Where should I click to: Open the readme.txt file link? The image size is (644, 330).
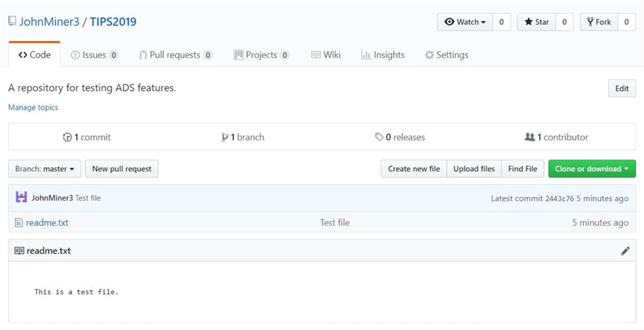[47, 222]
